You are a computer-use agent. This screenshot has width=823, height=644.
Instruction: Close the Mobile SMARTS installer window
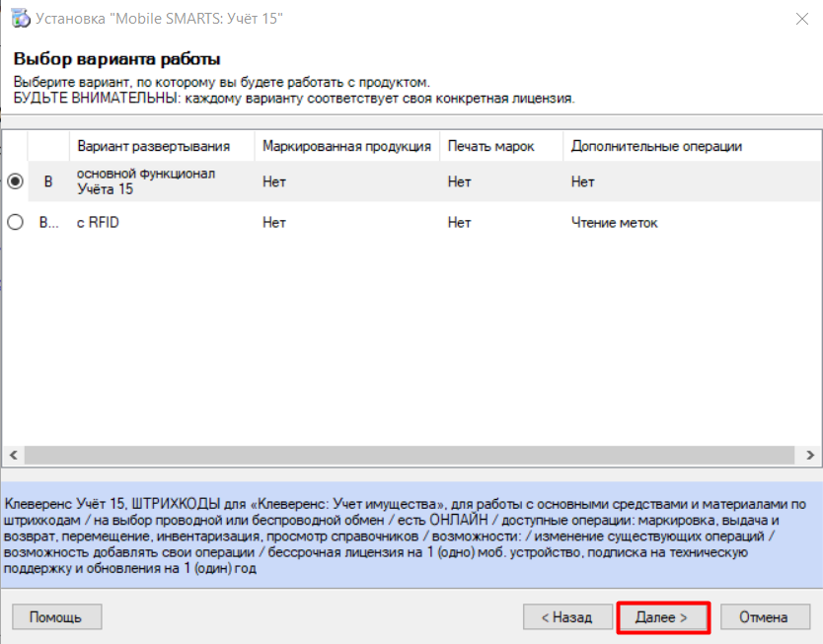[797, 17]
